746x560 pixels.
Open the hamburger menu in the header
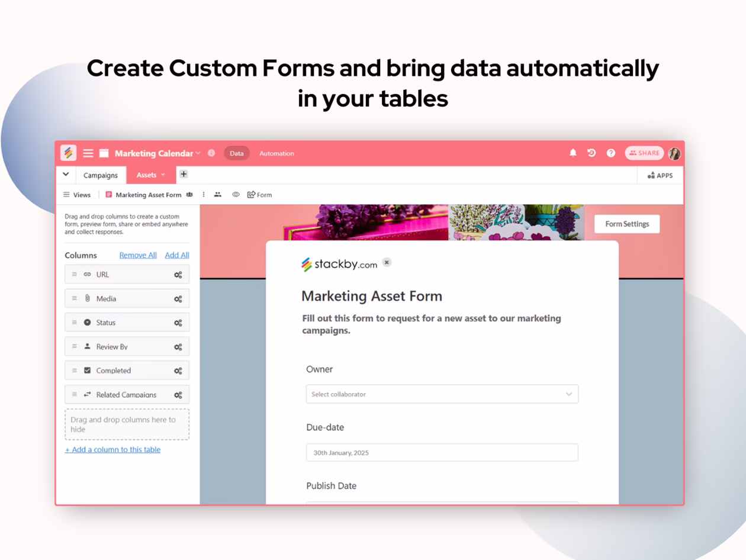click(x=88, y=153)
